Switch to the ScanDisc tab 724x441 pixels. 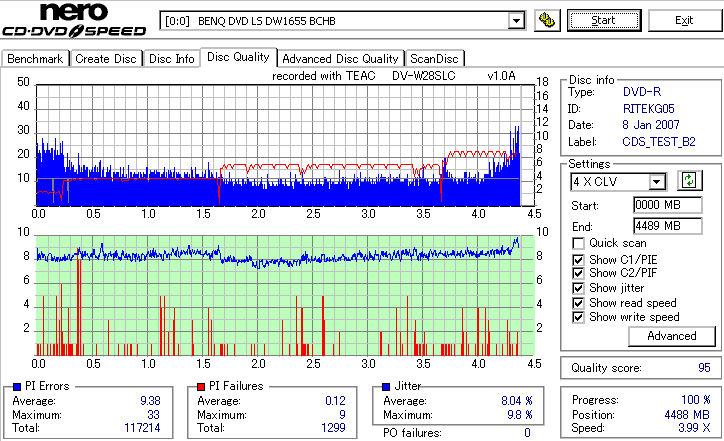click(434, 59)
